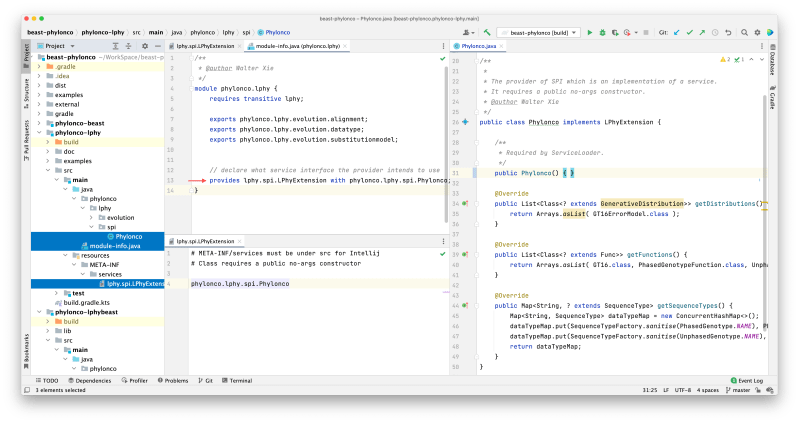The height and width of the screenshot is (423, 799).
Task: Click phylonco-lphy in the breadcrumb bar
Action: (x=103, y=32)
